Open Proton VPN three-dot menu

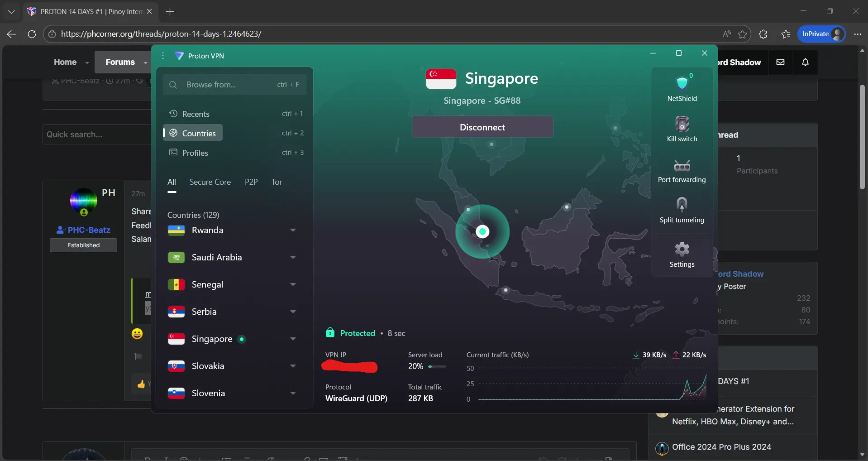[163, 56]
